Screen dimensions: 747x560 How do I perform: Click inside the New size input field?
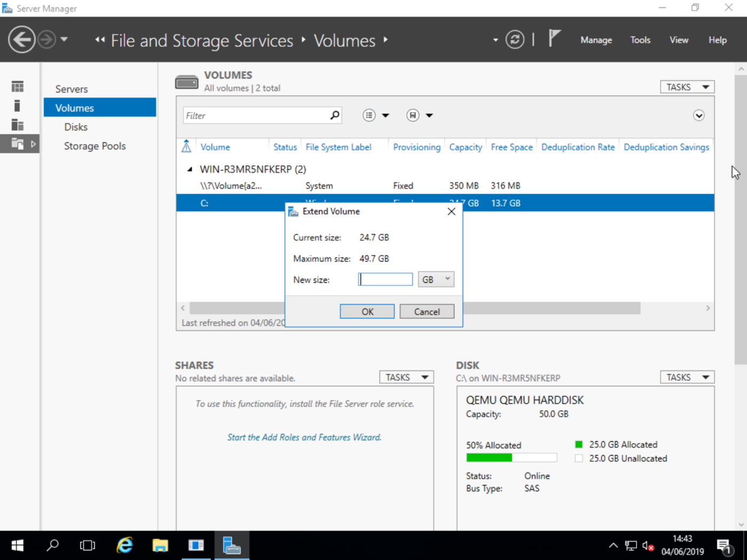385,279
